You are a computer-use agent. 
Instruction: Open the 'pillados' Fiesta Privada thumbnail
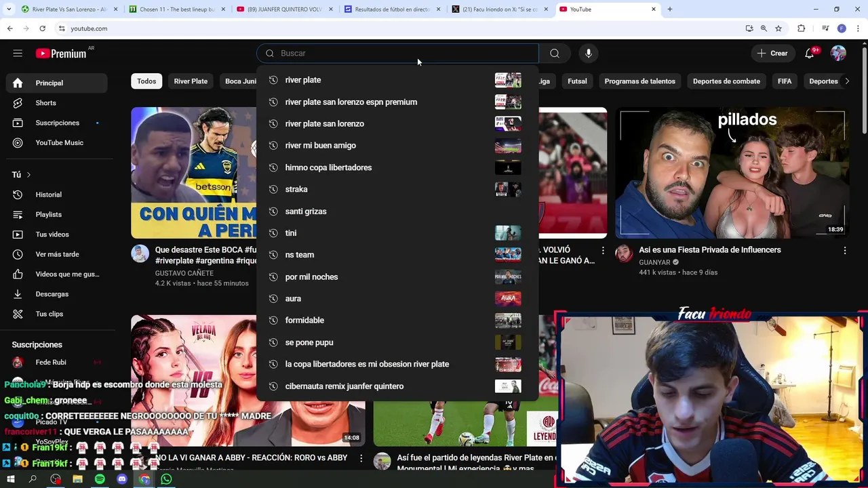coord(732,173)
